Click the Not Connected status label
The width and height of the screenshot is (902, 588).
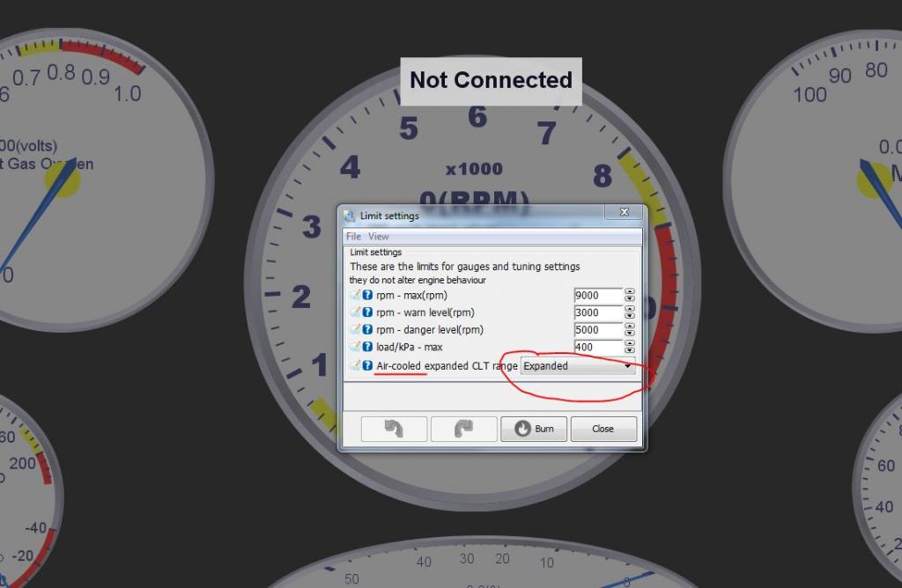pyautogui.click(x=491, y=80)
